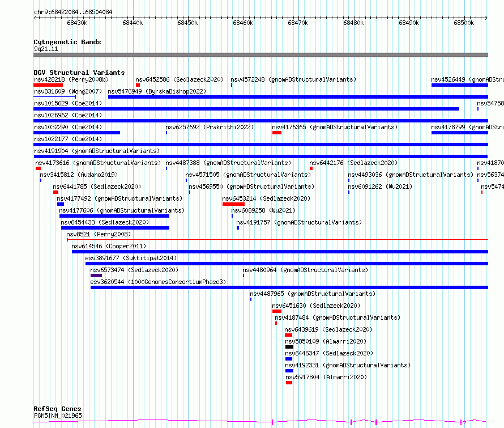This screenshot has width=504, height=428.
Task: Open nsv6452586 (Sedlazeck2020) variant label
Action: [x=180, y=79]
